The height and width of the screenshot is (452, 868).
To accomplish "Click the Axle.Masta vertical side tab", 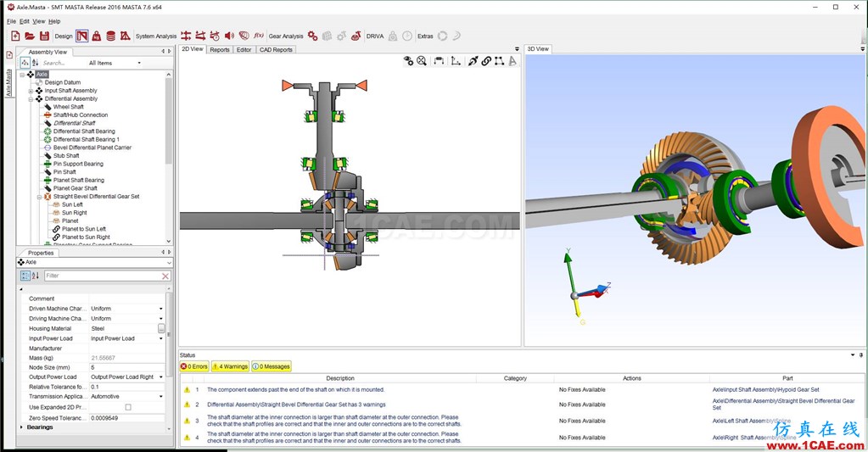I will (8, 83).
